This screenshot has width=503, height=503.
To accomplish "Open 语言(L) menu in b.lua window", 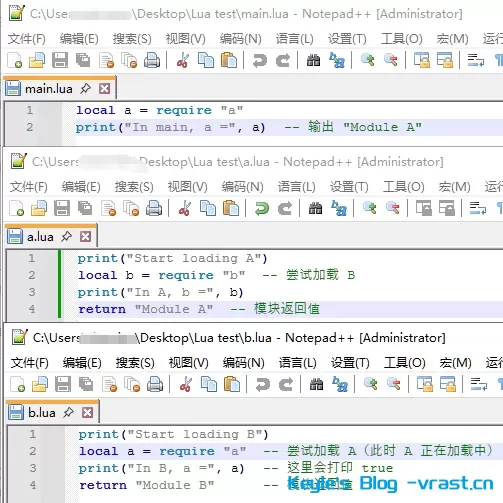I will 297,363.
